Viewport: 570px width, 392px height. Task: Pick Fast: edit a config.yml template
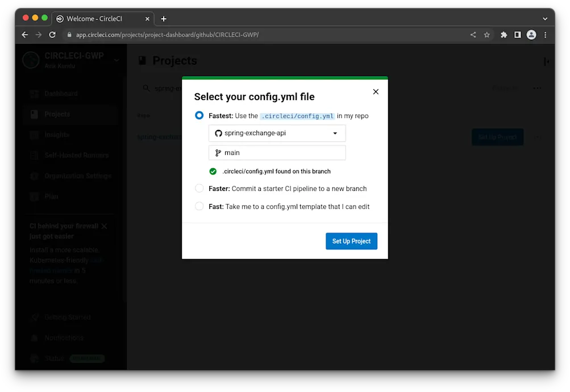199,206
